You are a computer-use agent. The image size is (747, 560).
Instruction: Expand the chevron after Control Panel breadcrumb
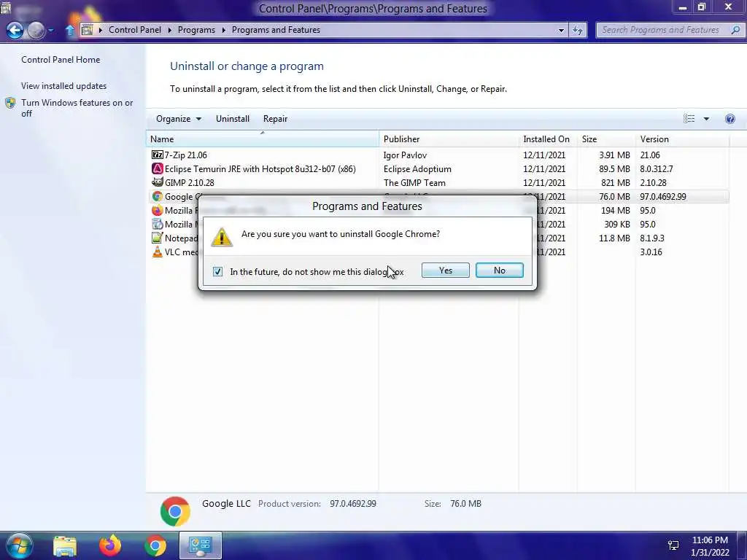(x=169, y=30)
